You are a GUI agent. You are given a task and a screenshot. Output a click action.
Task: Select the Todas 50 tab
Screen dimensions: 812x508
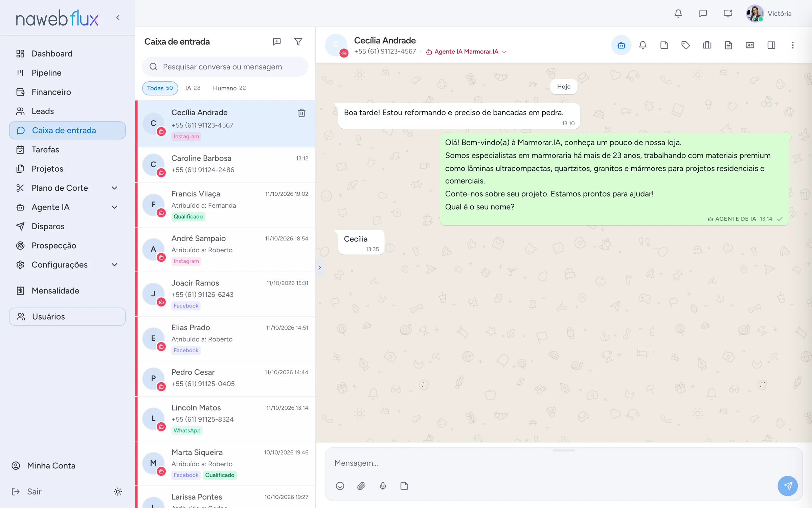click(160, 88)
